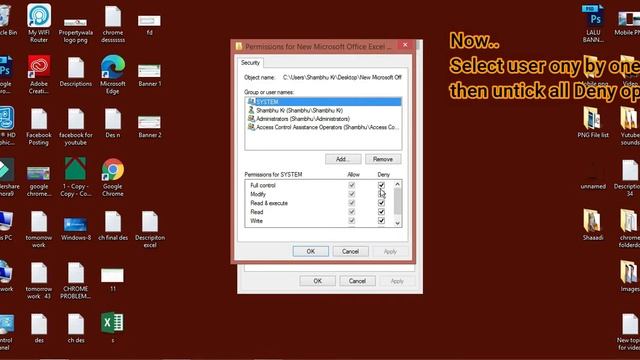
Task: Open Windows-8 image file
Action: coord(76,229)
